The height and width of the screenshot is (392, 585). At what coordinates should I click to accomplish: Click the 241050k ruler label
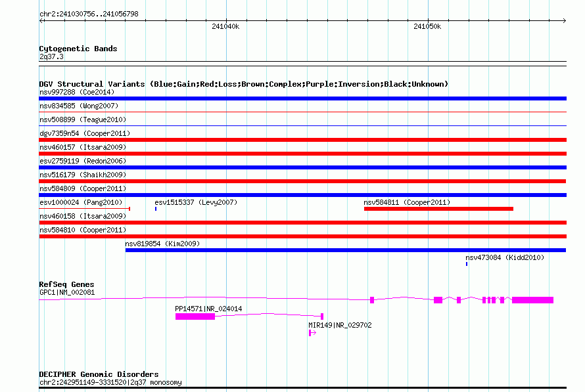click(427, 26)
